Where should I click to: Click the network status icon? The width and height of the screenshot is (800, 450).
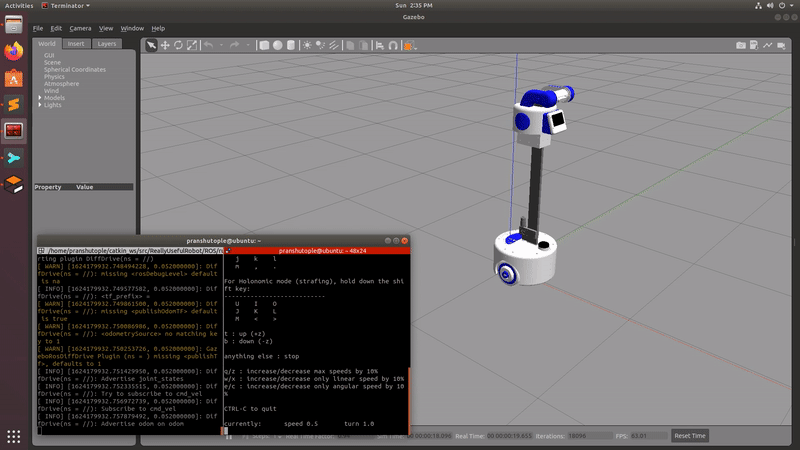[758, 6]
